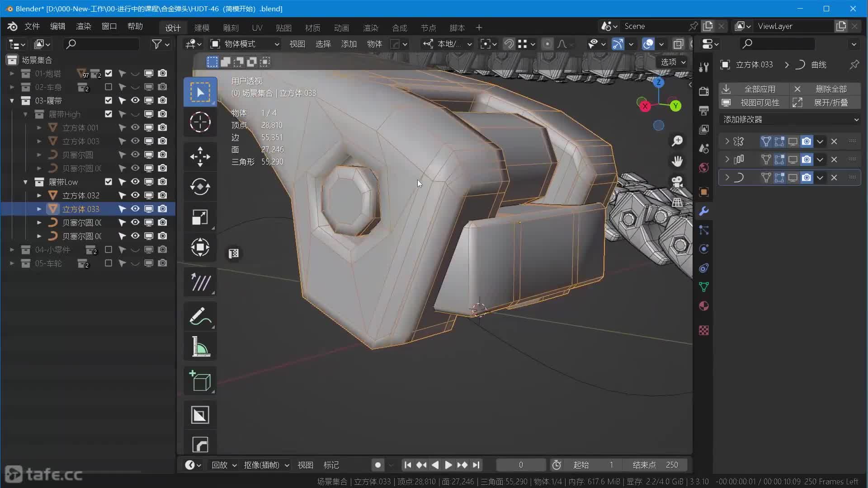The width and height of the screenshot is (868, 488).
Task: Select the Annotate tool
Action: [x=200, y=316]
